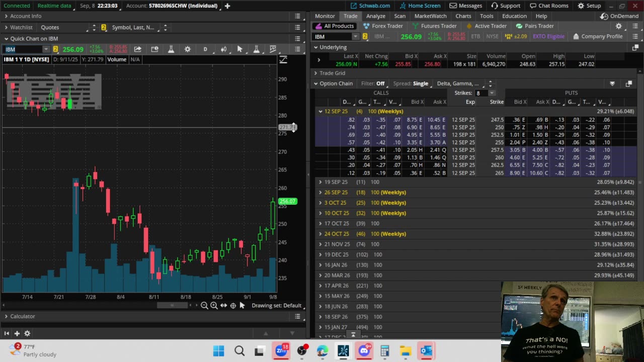Open Snipping/Calculator app in Windows taskbar

coord(385,351)
